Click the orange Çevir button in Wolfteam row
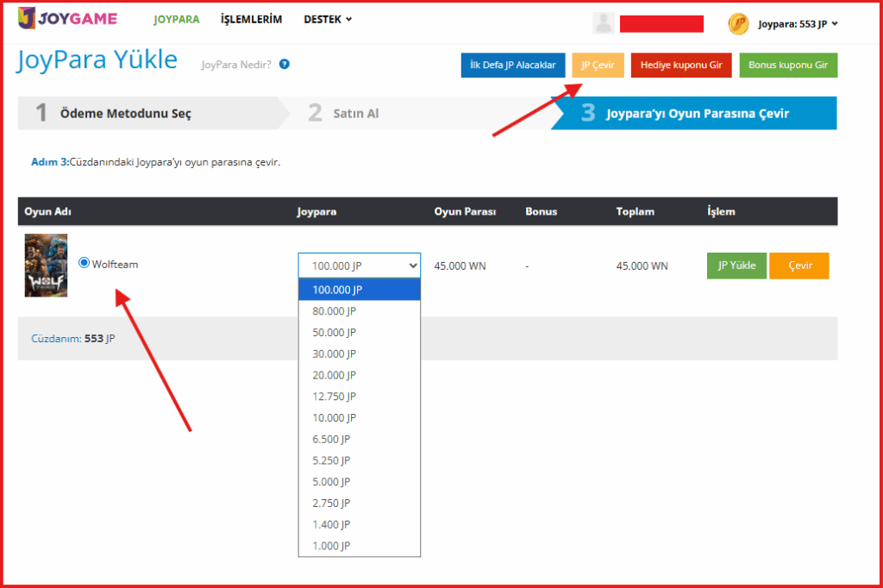The height and width of the screenshot is (588, 883). point(799,266)
